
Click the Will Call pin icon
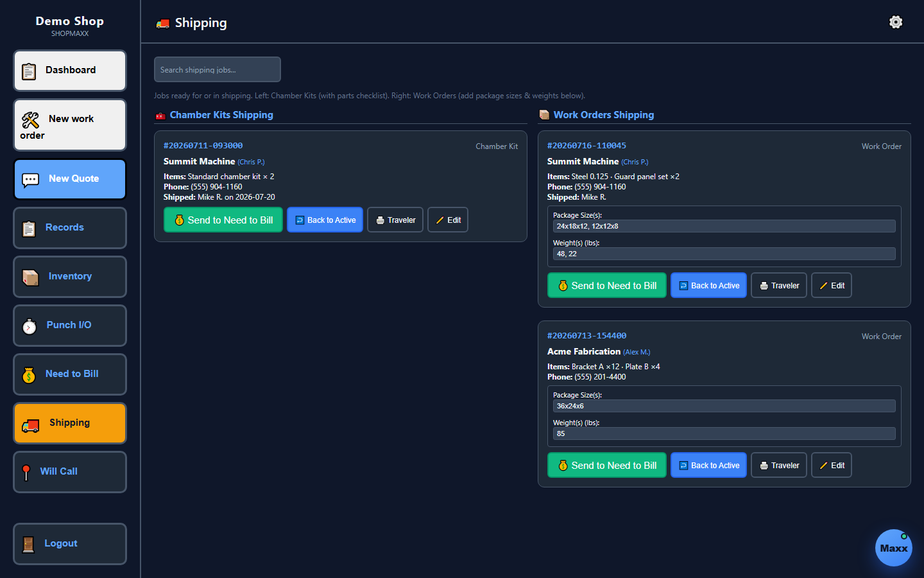click(26, 473)
